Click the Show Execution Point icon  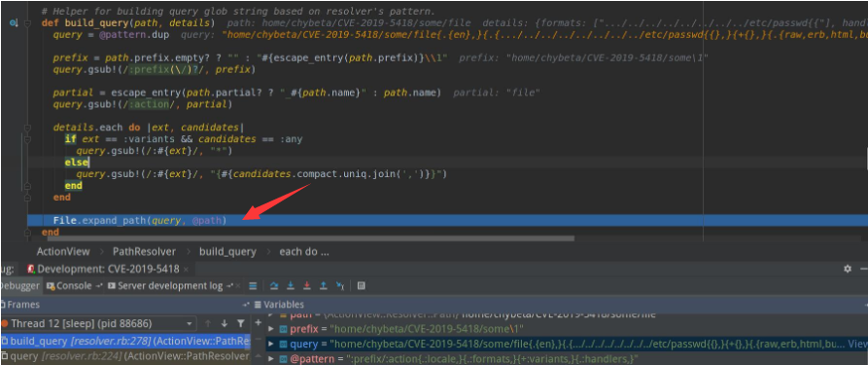[x=253, y=286]
